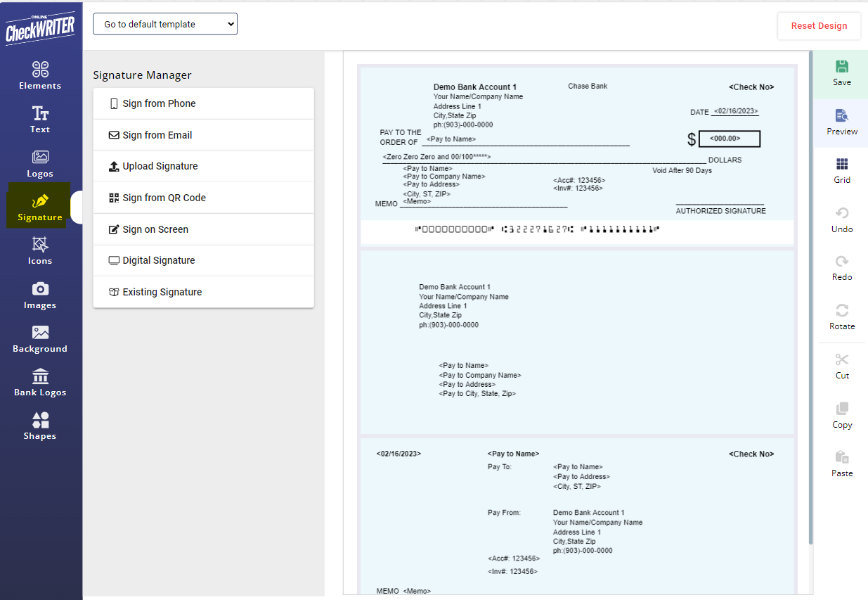Select the amount in words line
This screenshot has width=868, height=600.
pyautogui.click(x=437, y=157)
